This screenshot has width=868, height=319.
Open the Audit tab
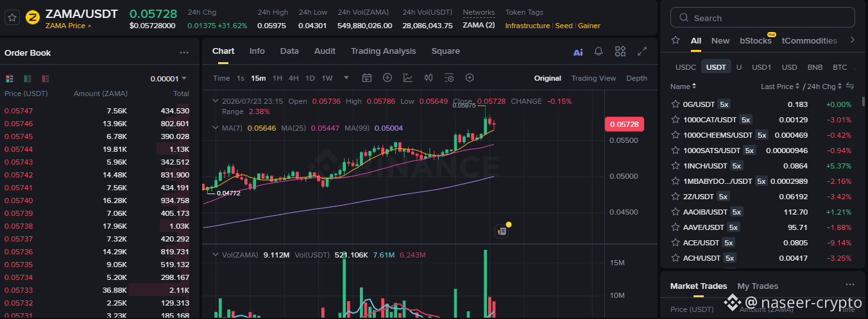pos(325,51)
